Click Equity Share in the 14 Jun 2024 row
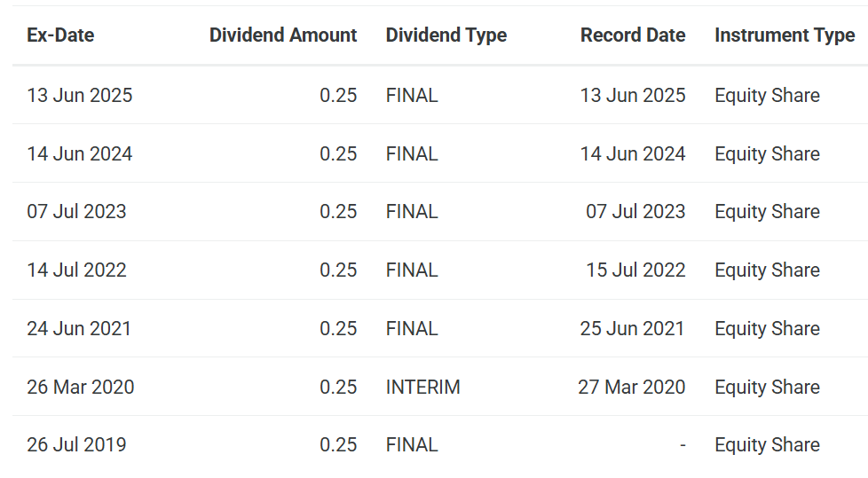 click(767, 154)
